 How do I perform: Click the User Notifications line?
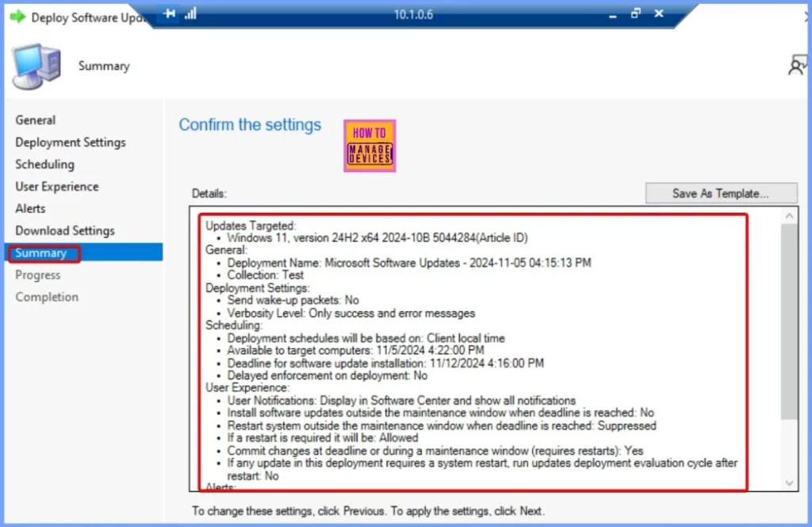point(401,401)
